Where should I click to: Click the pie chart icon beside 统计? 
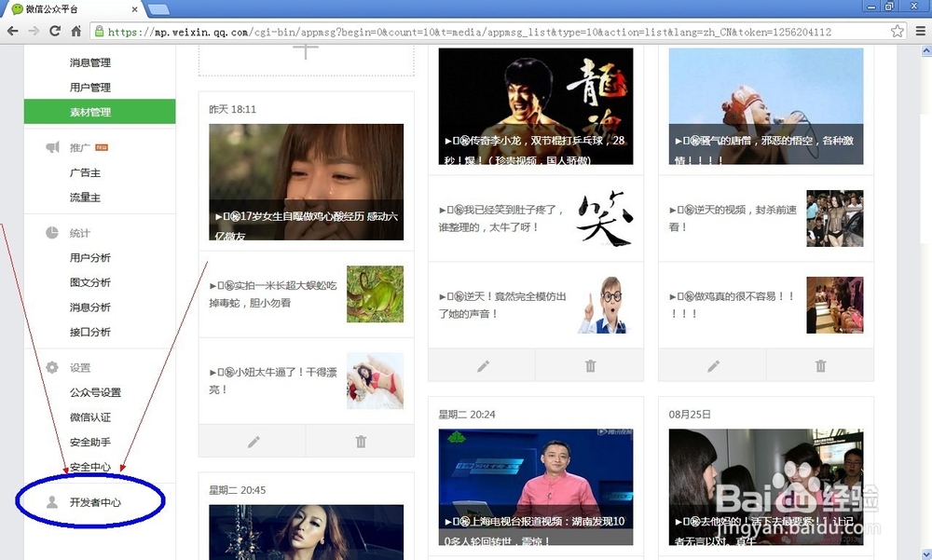pyautogui.click(x=52, y=233)
